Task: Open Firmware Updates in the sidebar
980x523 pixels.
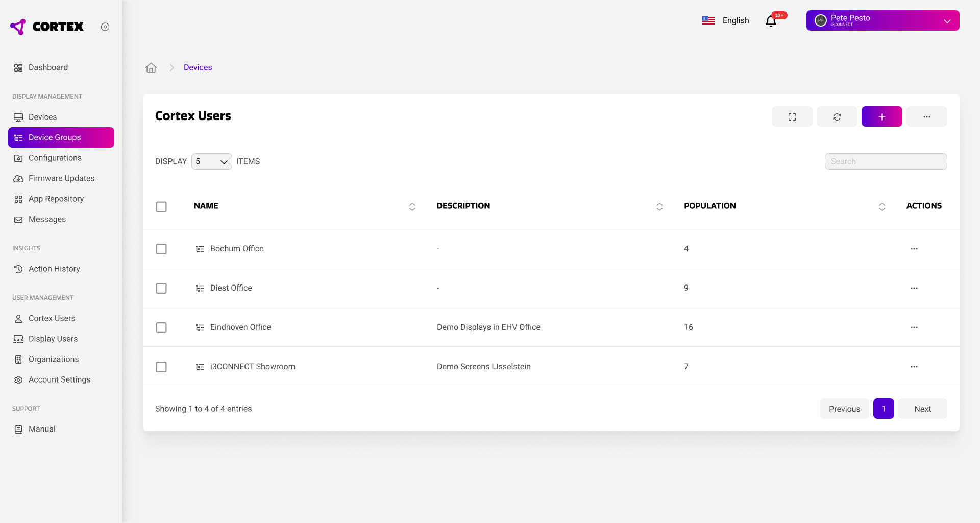Action: point(61,178)
